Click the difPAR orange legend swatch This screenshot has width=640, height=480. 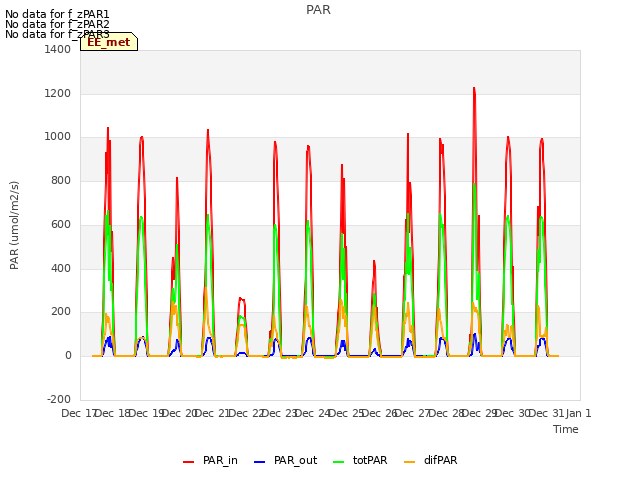tap(409, 462)
